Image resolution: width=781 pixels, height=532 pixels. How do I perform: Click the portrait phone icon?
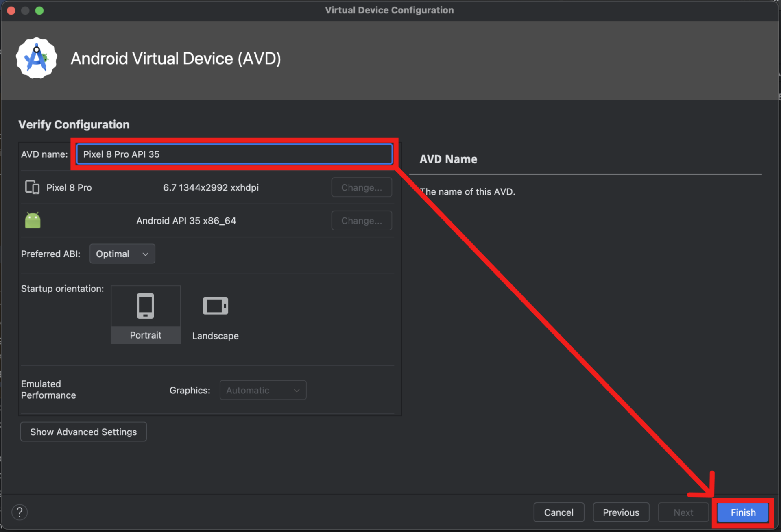coord(145,306)
